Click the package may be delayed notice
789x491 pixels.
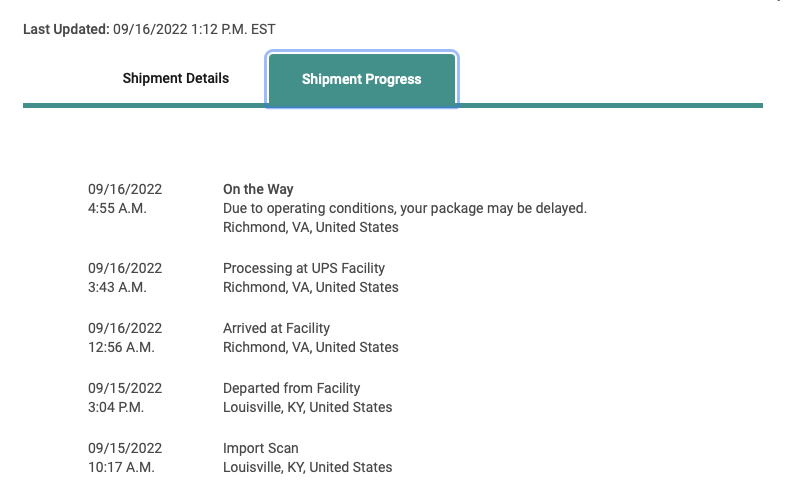point(404,208)
